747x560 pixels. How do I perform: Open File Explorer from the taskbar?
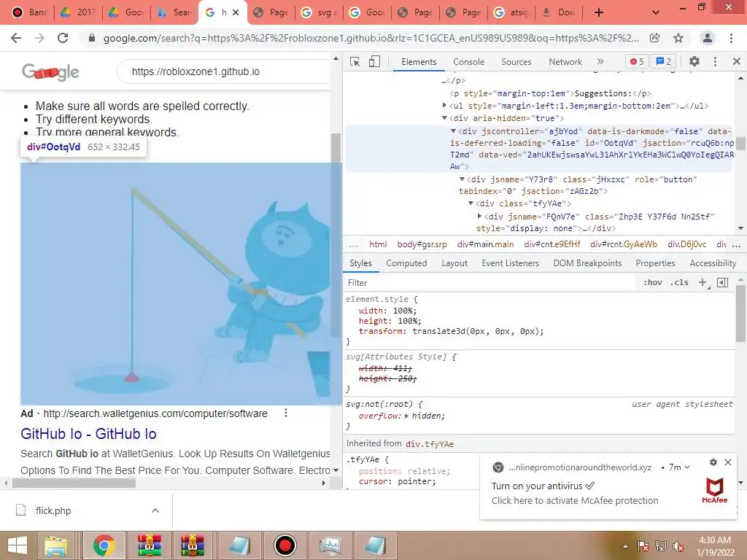[x=56, y=545]
